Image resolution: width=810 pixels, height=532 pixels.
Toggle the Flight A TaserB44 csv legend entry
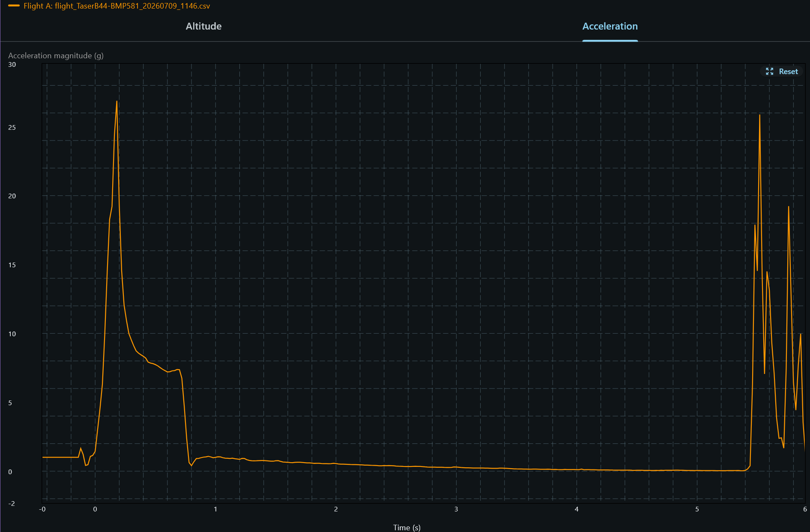[x=109, y=6]
